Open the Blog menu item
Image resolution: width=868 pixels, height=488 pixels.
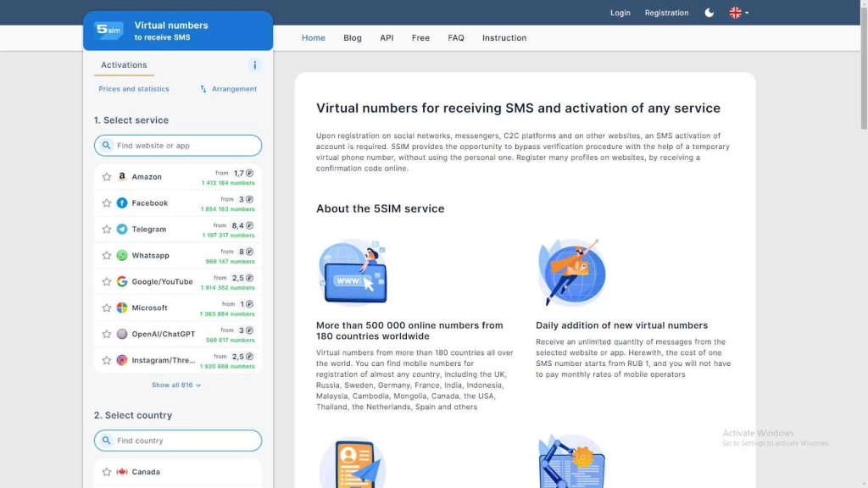coord(353,37)
